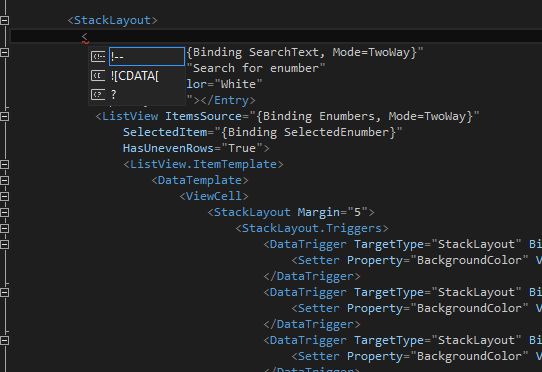The image size is (542, 372).
Task: Fold the DataTemplate block
Action: [4, 180]
